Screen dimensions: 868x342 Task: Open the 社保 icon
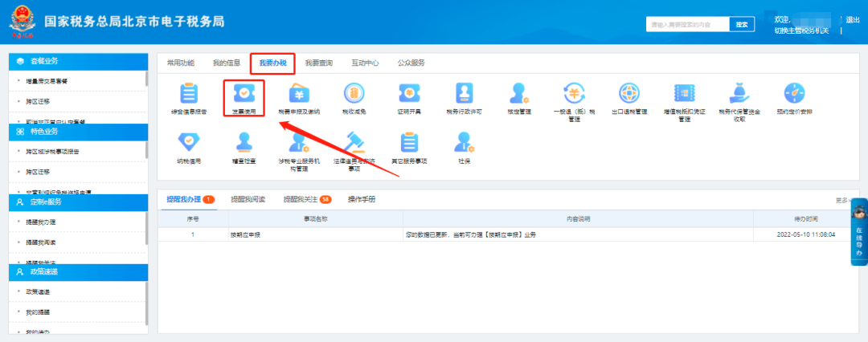point(464,143)
